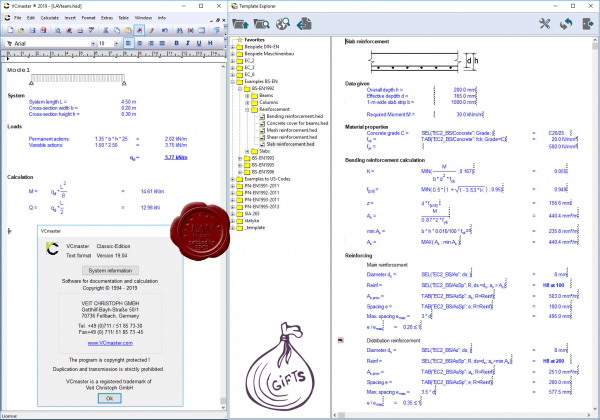Click the folder with upload arrow icon
The image size is (600, 420).
[240, 24]
